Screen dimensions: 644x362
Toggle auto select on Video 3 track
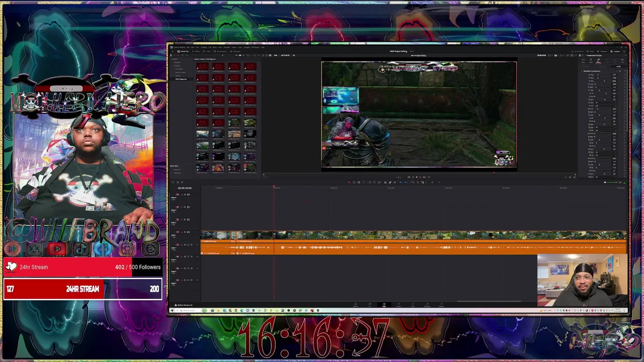[185, 207]
